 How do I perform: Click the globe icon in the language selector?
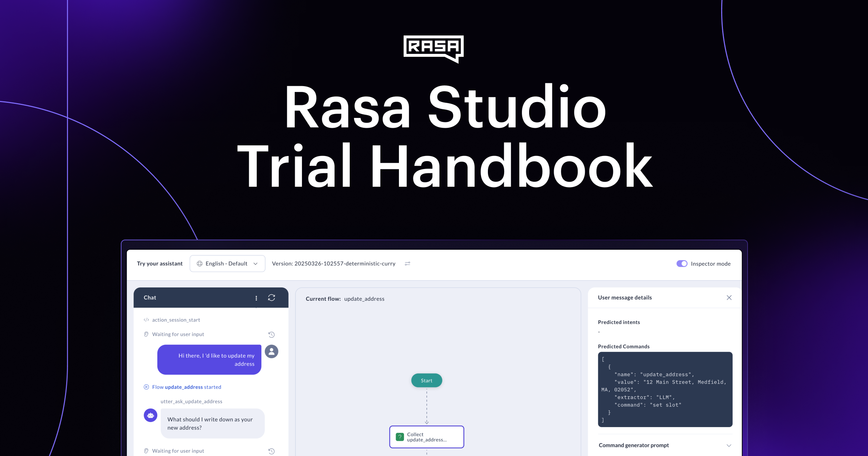click(200, 263)
